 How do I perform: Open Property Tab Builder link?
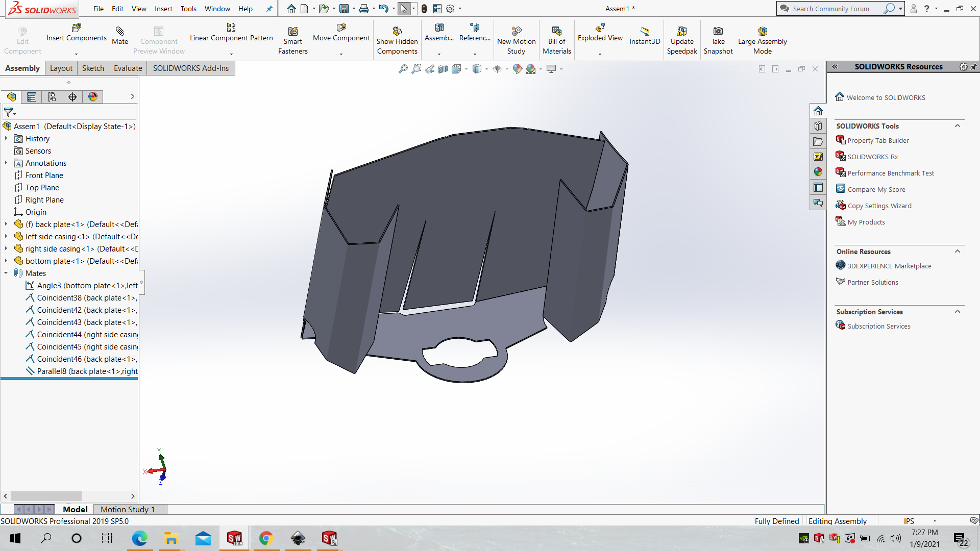point(878,141)
